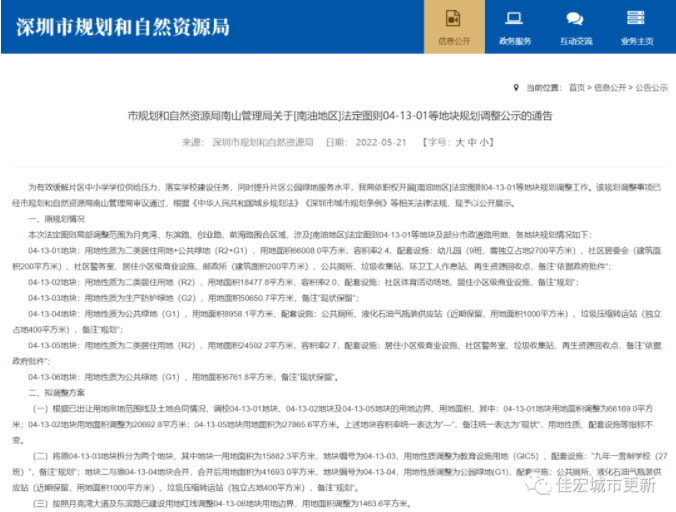676x512 pixels.
Task: Open 信息公开 in the breadcrumb trail
Action: [x=609, y=88]
